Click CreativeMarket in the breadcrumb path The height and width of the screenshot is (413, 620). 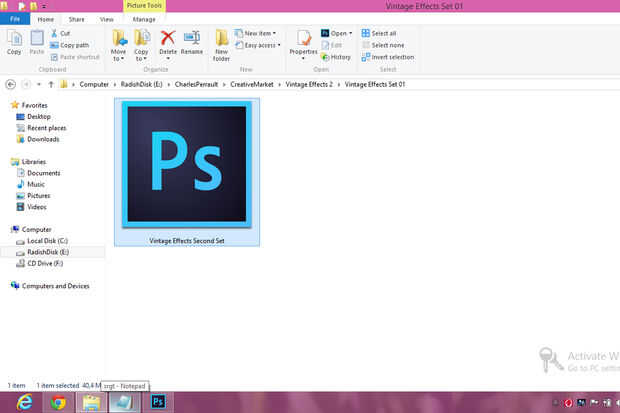tap(252, 84)
